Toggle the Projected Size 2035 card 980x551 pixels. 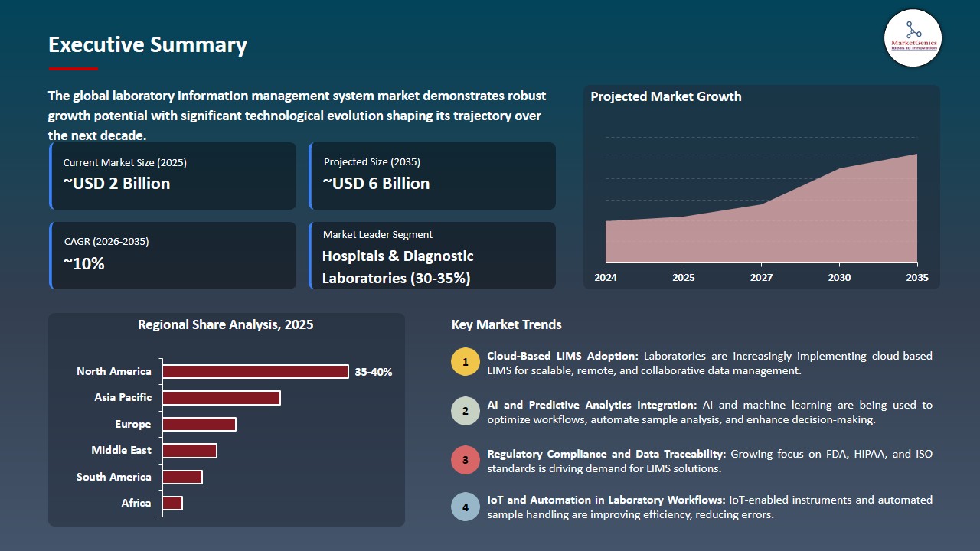tap(432, 176)
